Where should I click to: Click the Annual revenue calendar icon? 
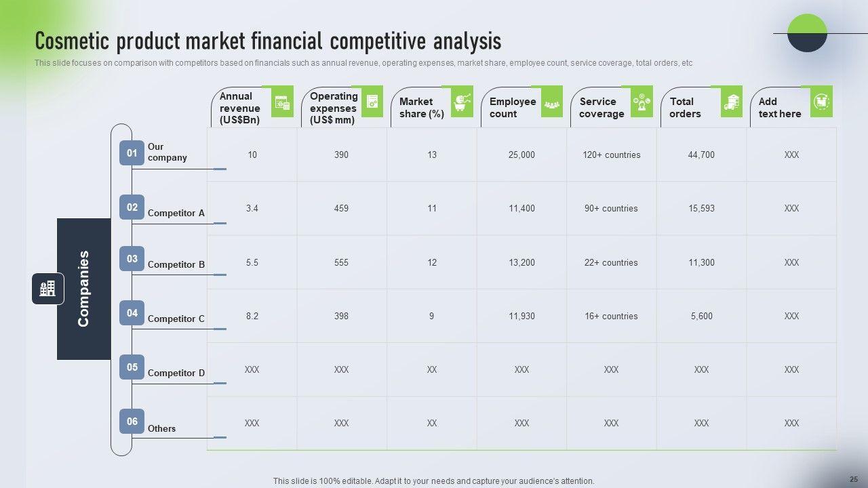(x=282, y=102)
